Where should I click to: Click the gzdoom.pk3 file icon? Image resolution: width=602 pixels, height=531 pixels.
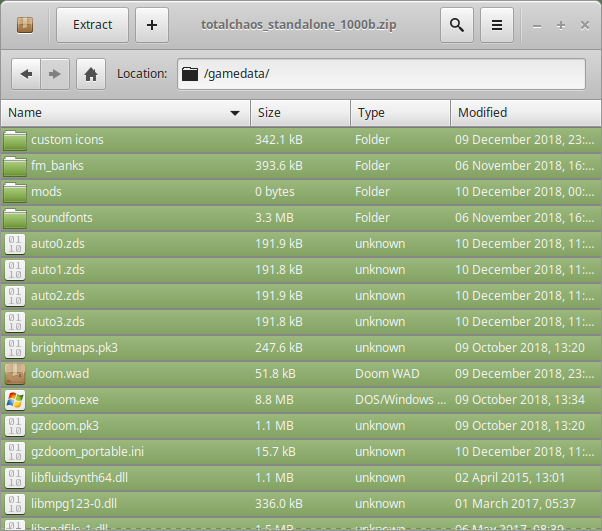[x=15, y=426]
